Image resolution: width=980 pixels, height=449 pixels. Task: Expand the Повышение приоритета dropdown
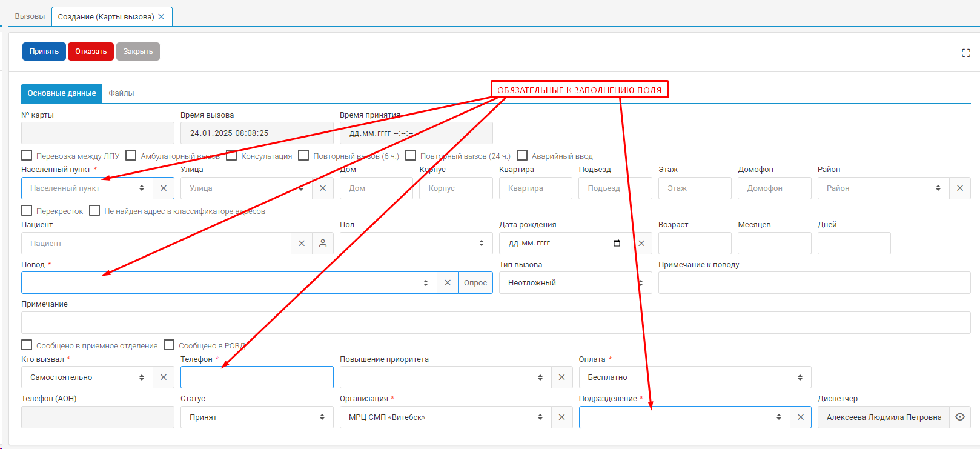click(x=445, y=377)
